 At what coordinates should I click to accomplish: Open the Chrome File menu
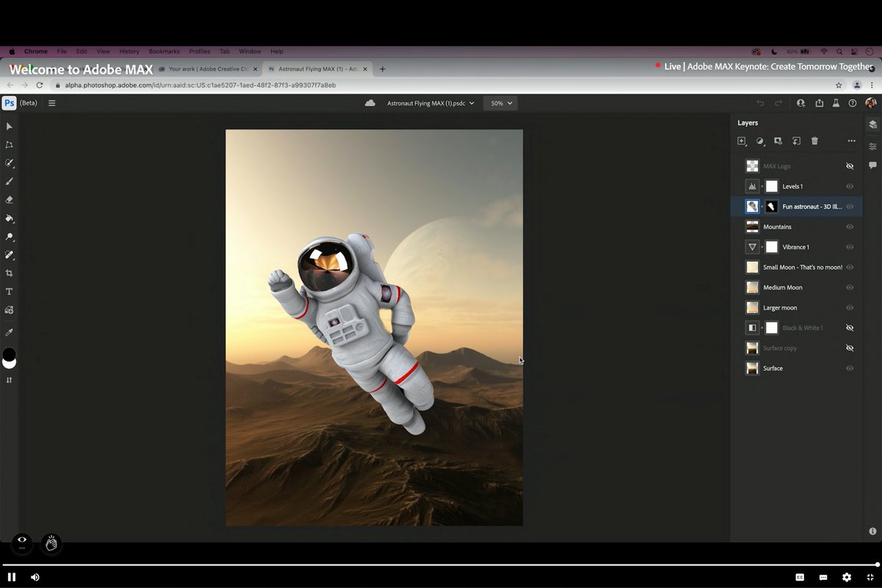point(62,51)
